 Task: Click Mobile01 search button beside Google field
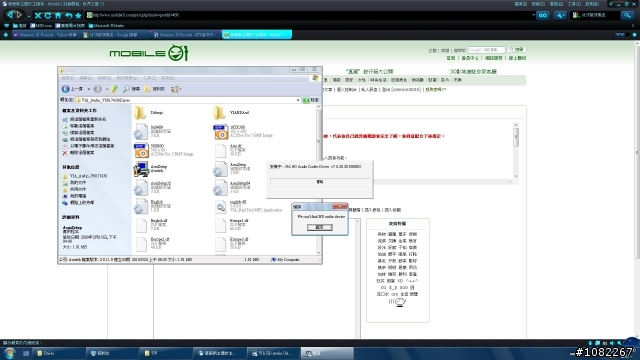tap(516, 50)
